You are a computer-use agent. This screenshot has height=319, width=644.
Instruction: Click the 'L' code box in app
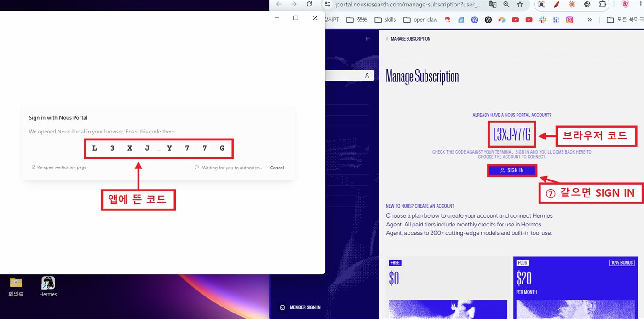tap(94, 148)
